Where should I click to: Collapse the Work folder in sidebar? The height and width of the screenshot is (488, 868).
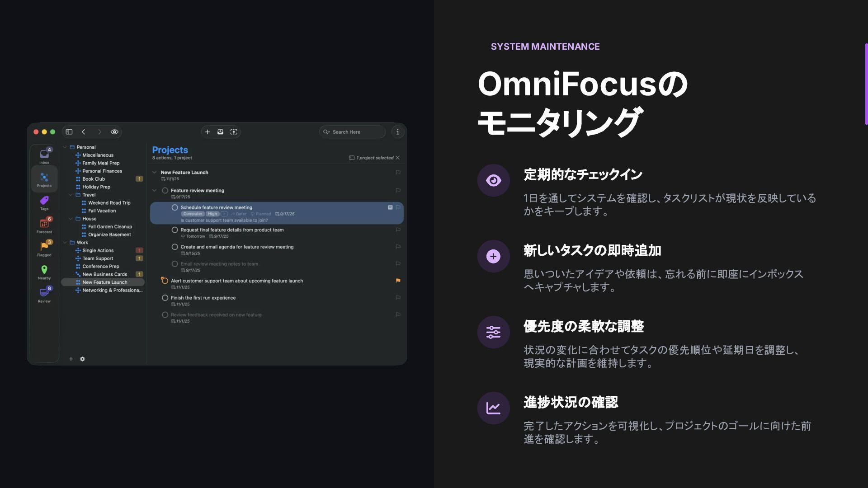click(65, 243)
